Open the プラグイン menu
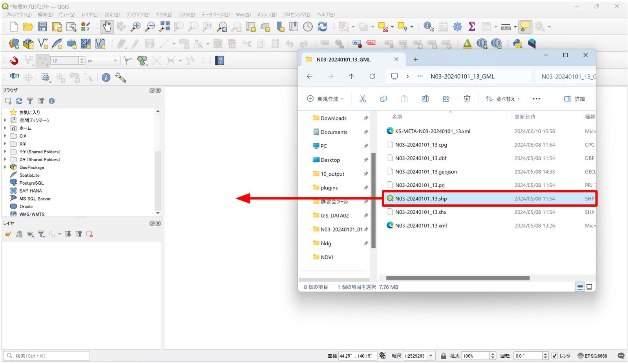 [137, 15]
